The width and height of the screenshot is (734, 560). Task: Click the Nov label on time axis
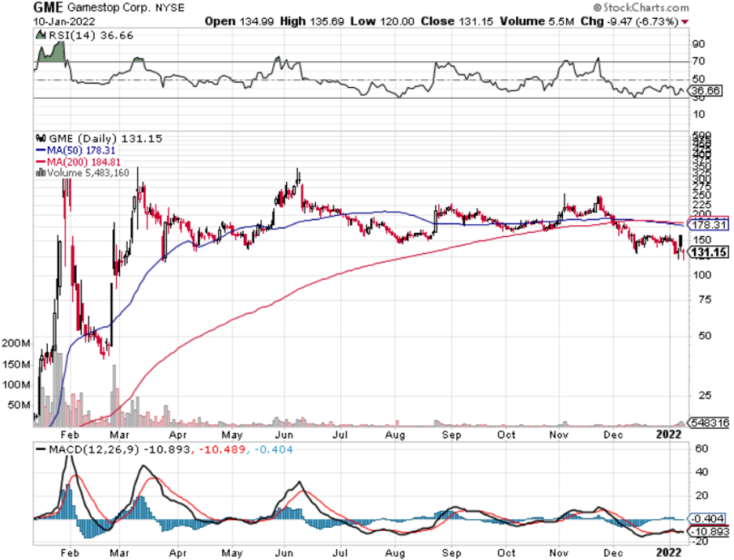(x=560, y=434)
